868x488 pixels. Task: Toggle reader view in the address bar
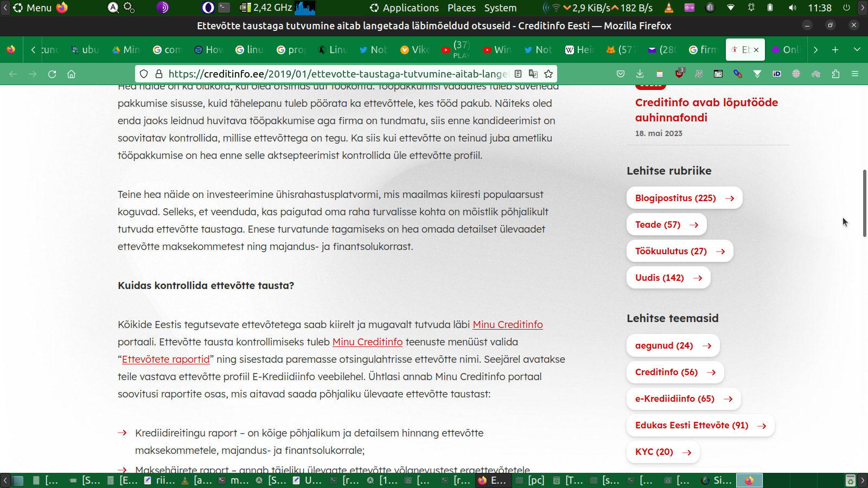point(518,74)
